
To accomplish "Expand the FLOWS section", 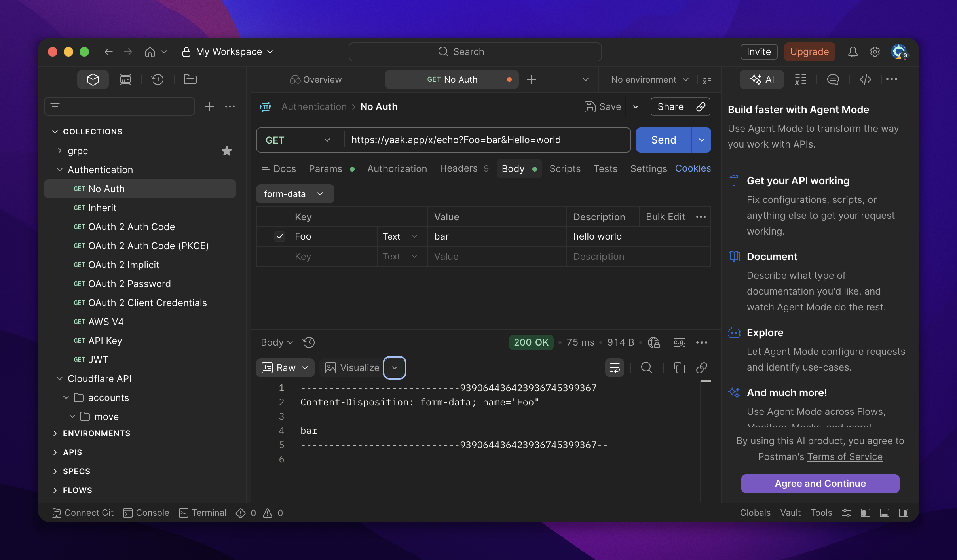I will click(x=55, y=490).
